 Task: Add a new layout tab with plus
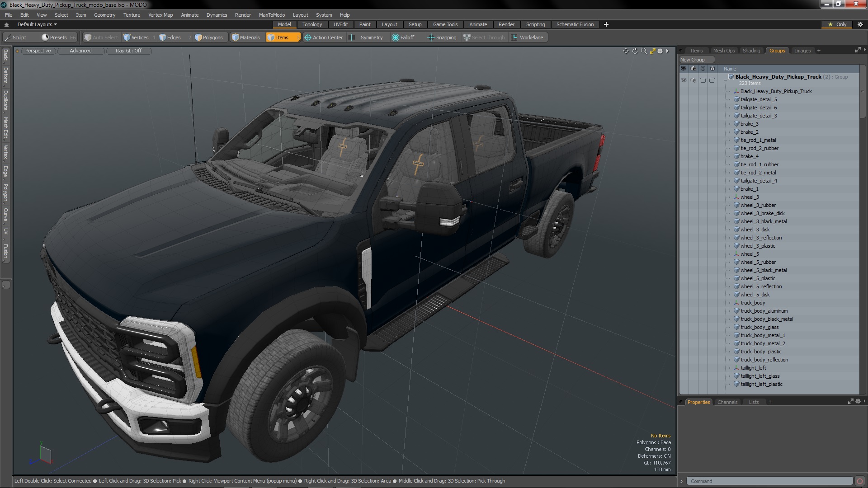click(606, 24)
